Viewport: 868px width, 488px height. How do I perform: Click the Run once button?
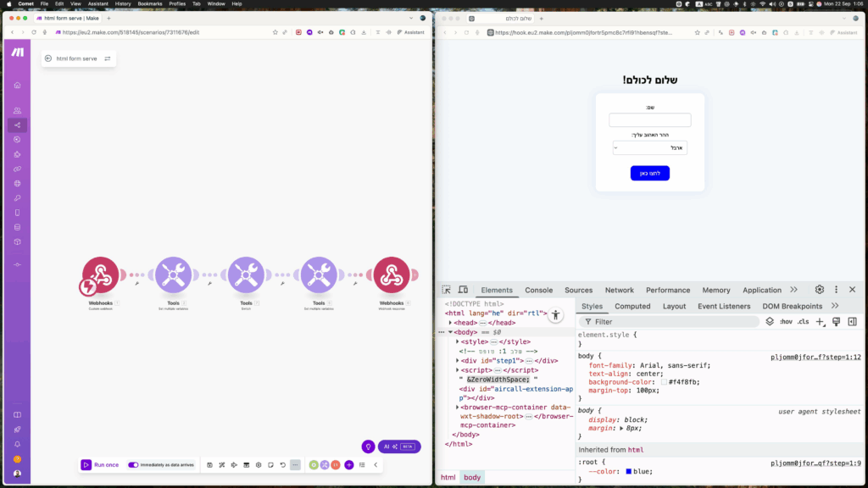(100, 464)
